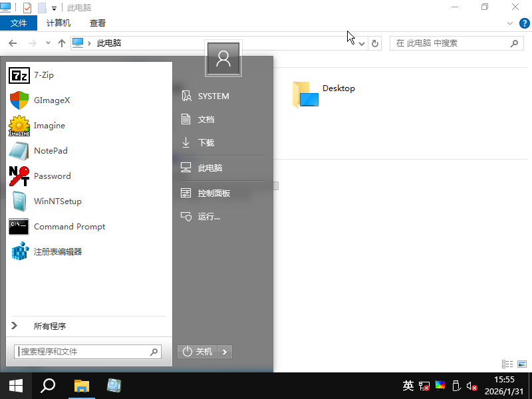This screenshot has width=532, height=399.
Task: Open the Password reset tool
Action: click(x=52, y=176)
